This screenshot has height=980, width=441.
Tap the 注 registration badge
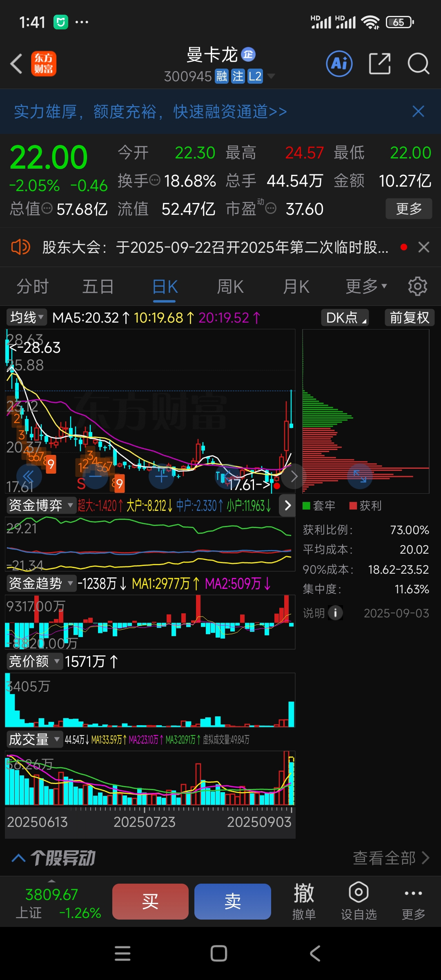coord(238,76)
